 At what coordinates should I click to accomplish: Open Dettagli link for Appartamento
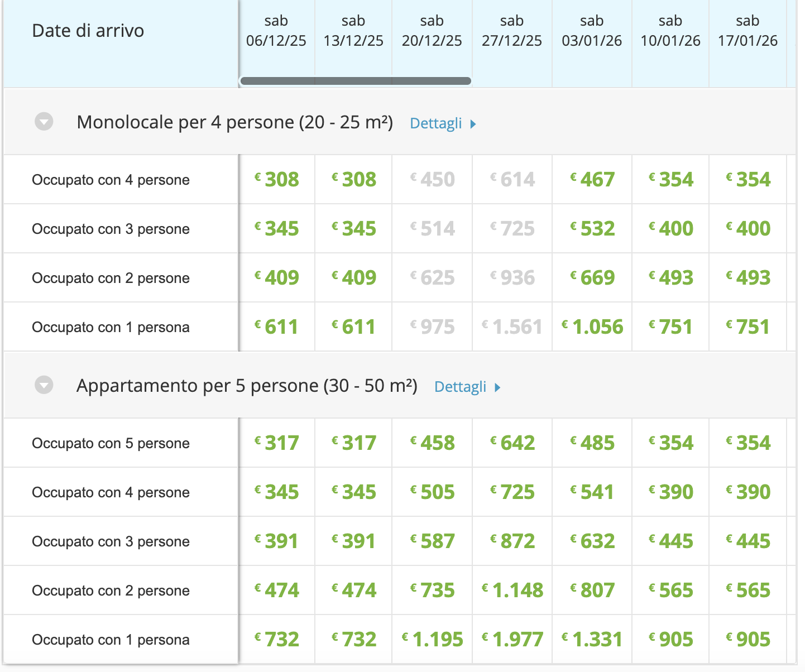pyautogui.click(x=461, y=387)
